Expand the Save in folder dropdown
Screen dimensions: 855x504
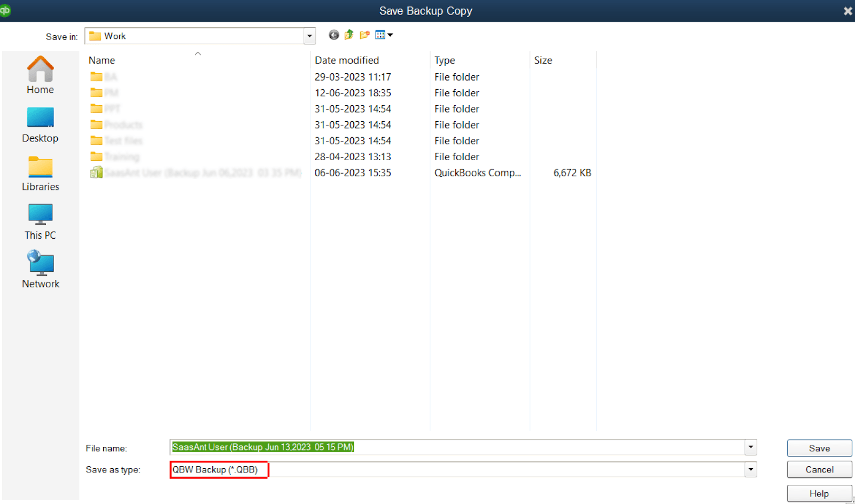click(x=309, y=36)
